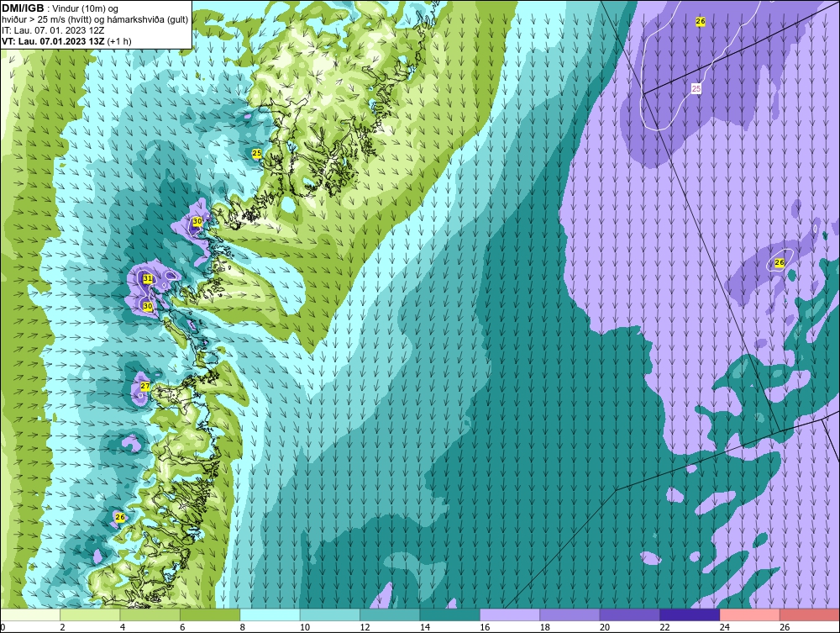The height and width of the screenshot is (633, 840).
Task: Click the 26 label inside small white oval
Action: pyautogui.click(x=780, y=262)
